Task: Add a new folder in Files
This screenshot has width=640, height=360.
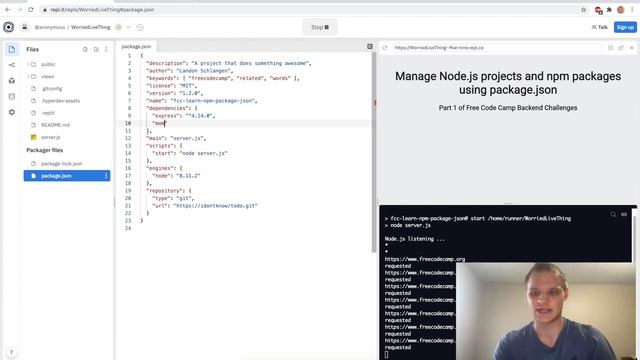Action: coord(96,49)
